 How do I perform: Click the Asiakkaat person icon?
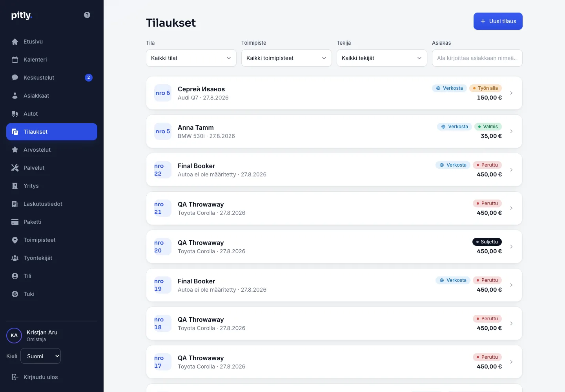coord(15,96)
